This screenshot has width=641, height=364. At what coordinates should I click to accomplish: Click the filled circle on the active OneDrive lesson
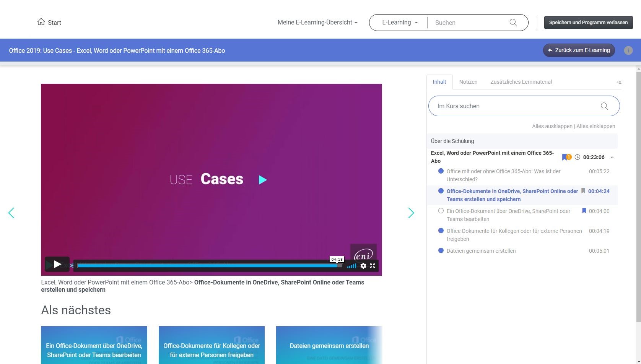[x=441, y=191]
